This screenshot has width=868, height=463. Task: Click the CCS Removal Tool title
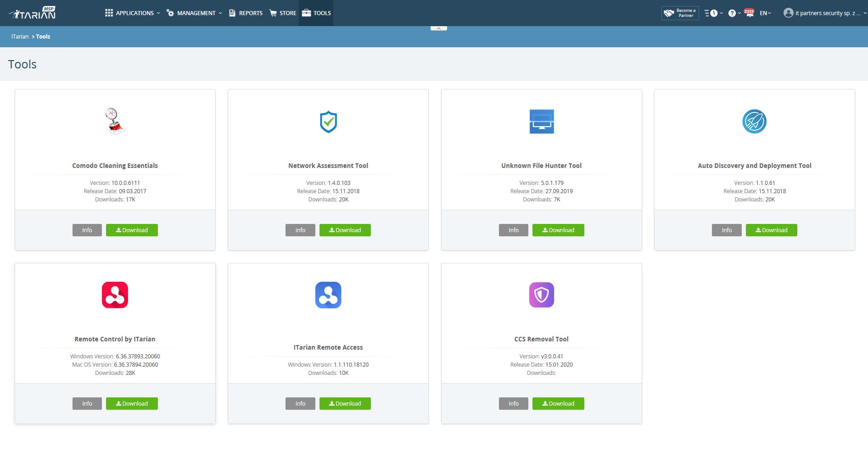pos(542,339)
